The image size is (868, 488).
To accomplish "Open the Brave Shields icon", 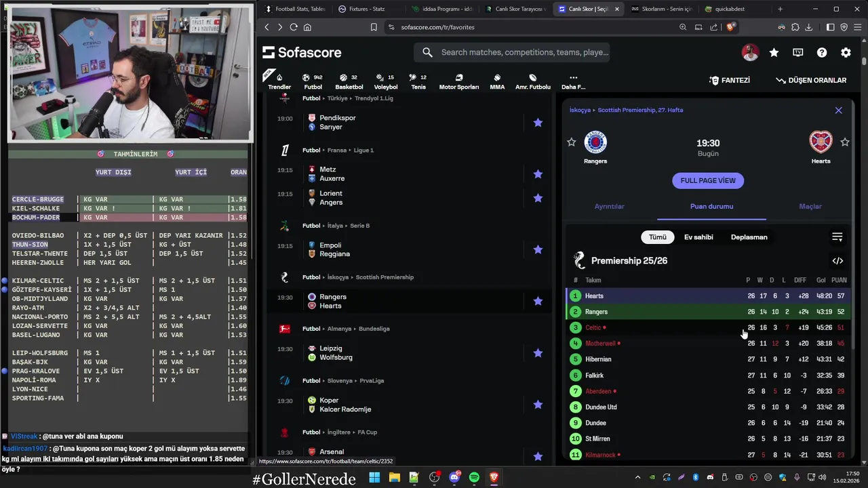I will point(730,27).
